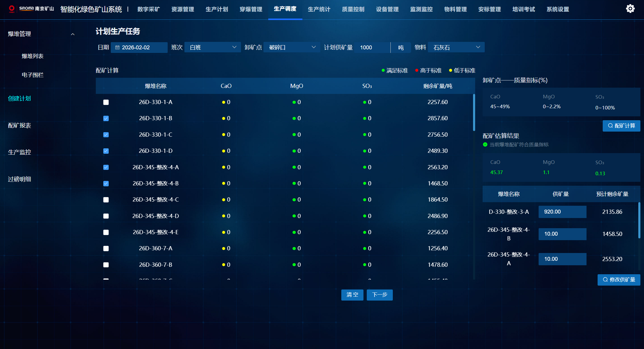Tick checkbox for 26D-330-1-A
Screen dimensions: 644x349
tap(106, 102)
